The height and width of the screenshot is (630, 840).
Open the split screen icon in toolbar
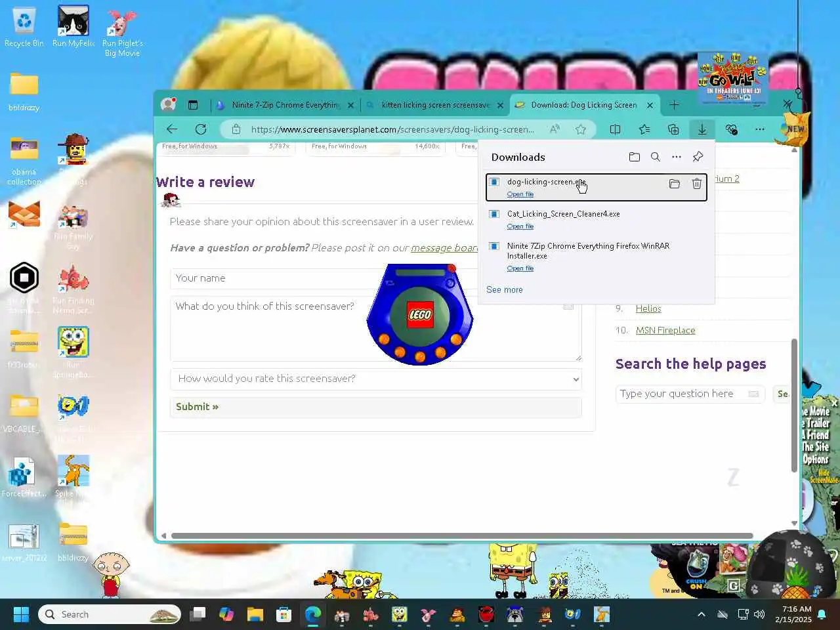tap(615, 129)
